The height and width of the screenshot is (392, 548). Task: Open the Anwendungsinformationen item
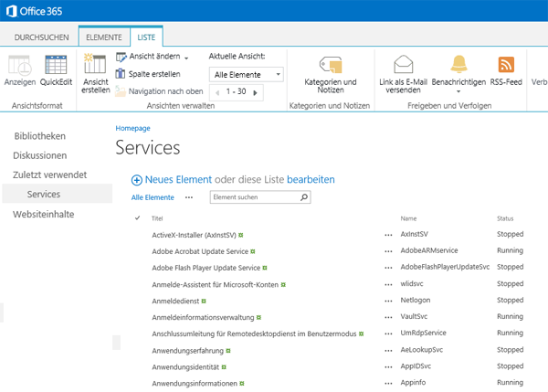tap(195, 384)
